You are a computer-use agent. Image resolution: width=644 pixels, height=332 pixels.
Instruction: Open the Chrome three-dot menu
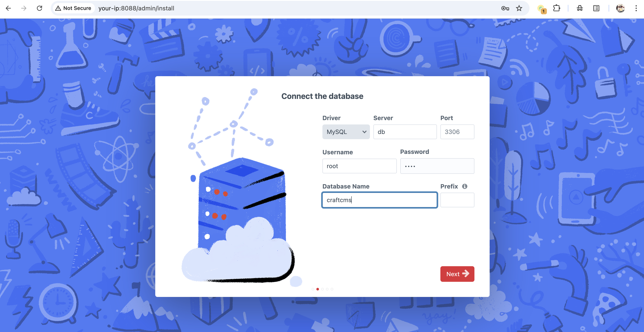(636, 8)
